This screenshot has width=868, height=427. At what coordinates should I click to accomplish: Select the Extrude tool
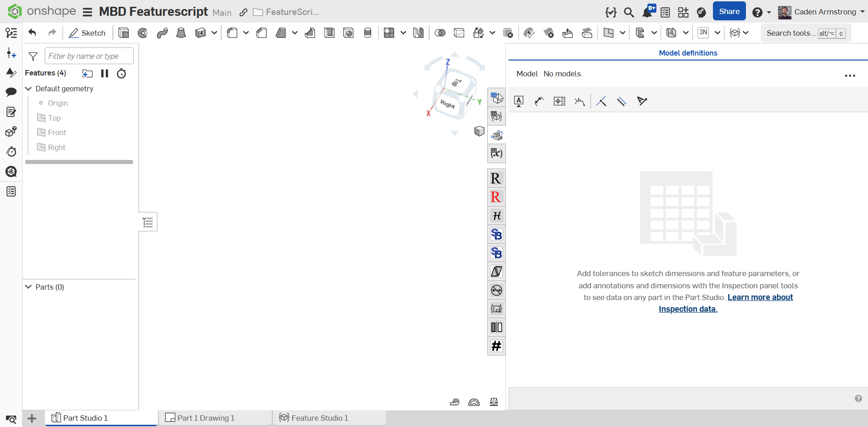(x=123, y=33)
